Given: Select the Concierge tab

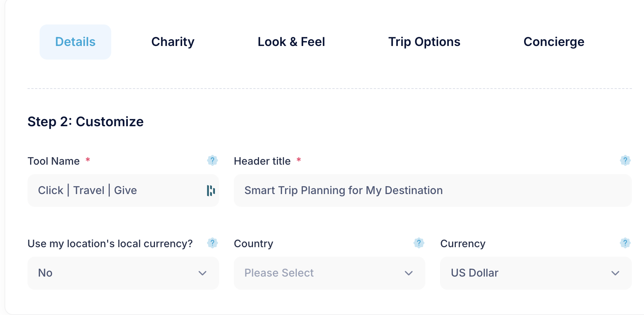Looking at the screenshot, I should 554,42.
